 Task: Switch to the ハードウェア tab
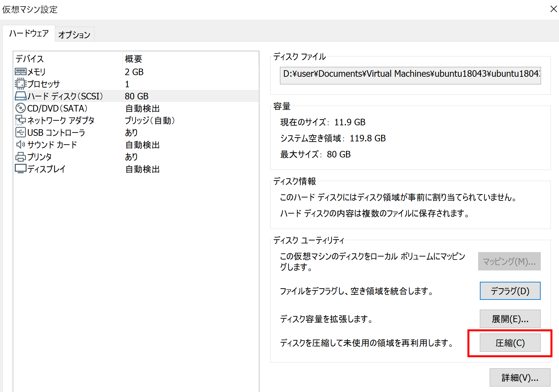[29, 33]
